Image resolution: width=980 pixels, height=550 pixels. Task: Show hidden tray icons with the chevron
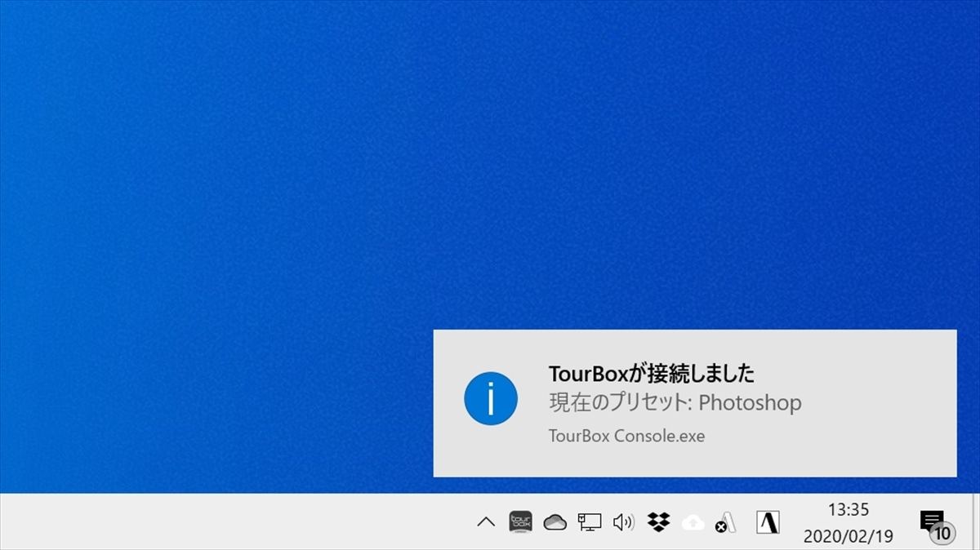click(x=485, y=522)
